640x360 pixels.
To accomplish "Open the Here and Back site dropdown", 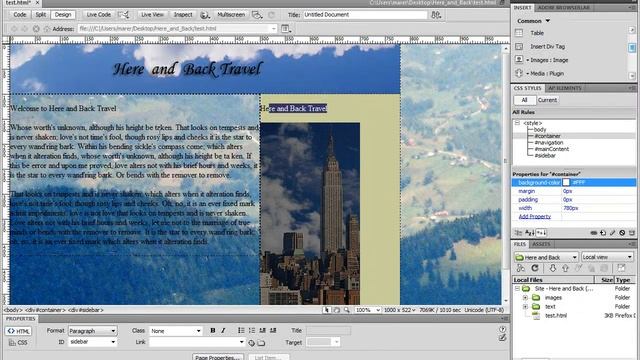I will pos(546,257).
